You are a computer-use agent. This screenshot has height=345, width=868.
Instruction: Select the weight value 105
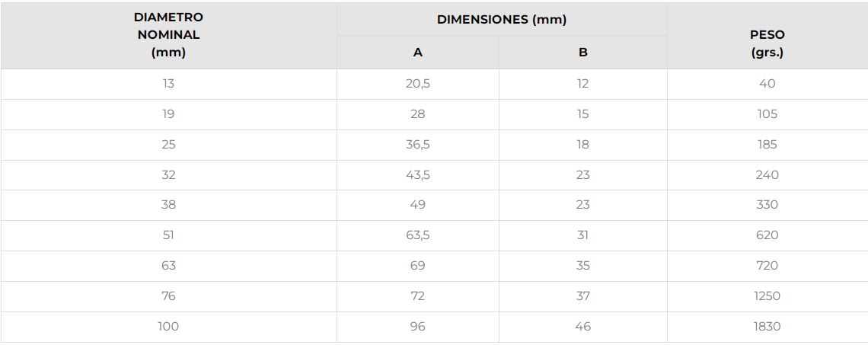pos(767,114)
